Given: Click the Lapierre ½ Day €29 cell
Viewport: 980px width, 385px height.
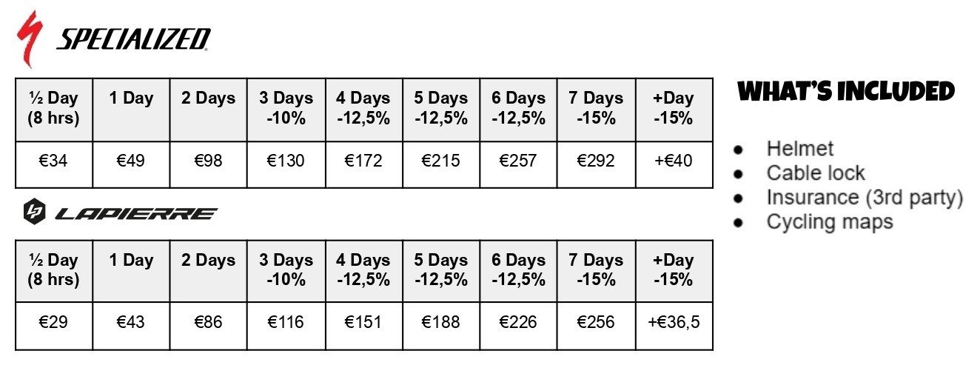Looking at the screenshot, I should (x=54, y=322).
